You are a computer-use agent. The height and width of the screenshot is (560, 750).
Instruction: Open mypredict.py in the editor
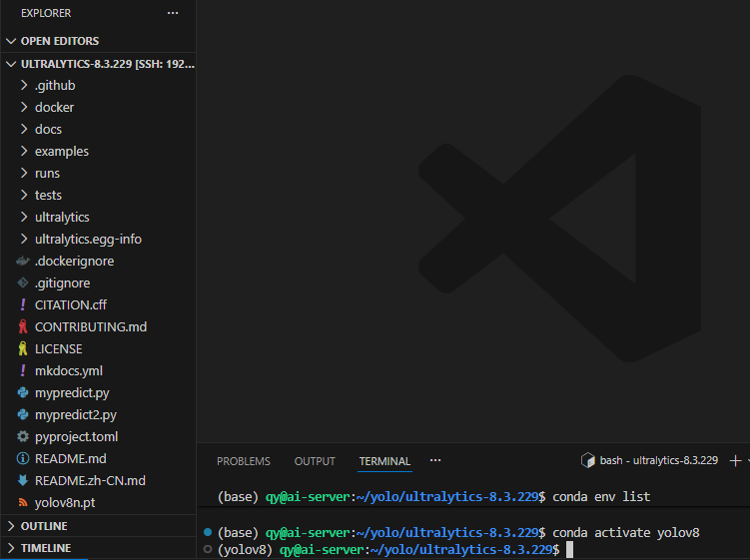coord(72,393)
